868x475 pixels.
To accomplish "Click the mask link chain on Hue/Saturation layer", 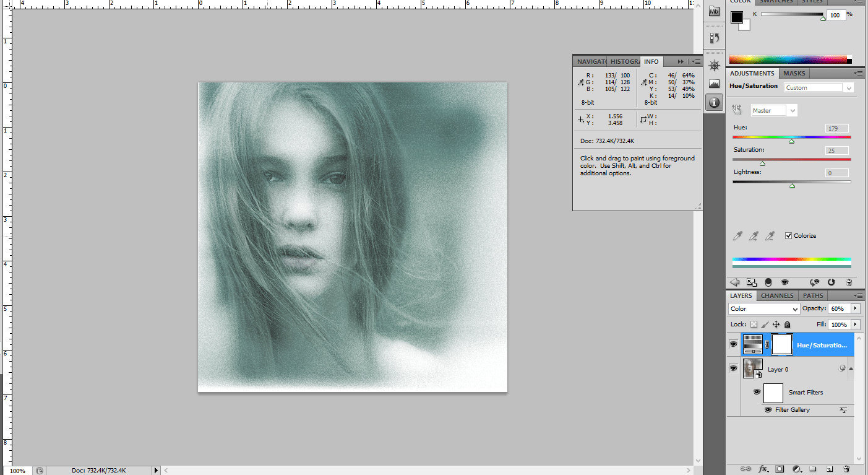I will pos(767,345).
